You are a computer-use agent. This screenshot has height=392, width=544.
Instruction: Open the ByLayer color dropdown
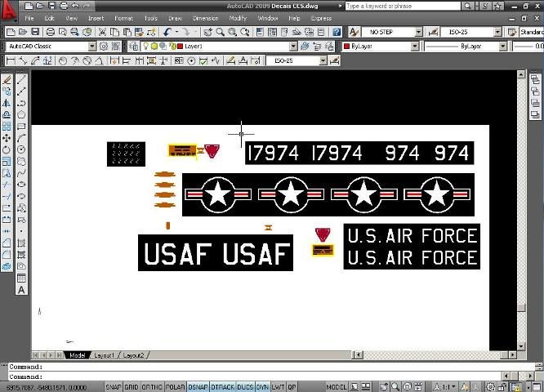point(415,46)
